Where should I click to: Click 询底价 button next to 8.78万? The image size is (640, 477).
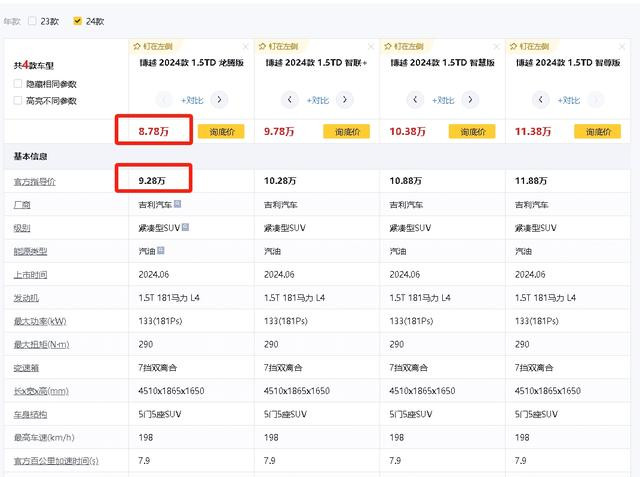point(221,131)
